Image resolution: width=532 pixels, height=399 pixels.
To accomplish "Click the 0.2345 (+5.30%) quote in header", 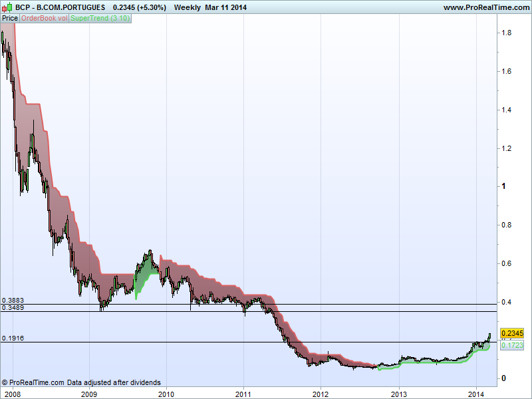I will 140,7.
